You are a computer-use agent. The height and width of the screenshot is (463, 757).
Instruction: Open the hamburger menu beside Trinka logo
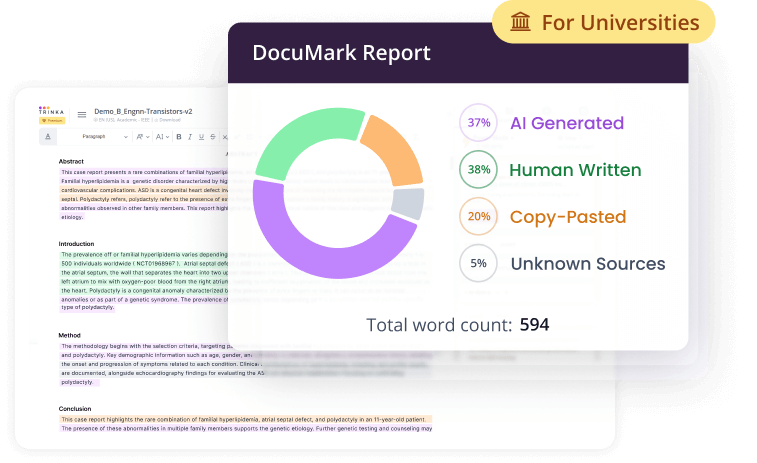[82, 114]
